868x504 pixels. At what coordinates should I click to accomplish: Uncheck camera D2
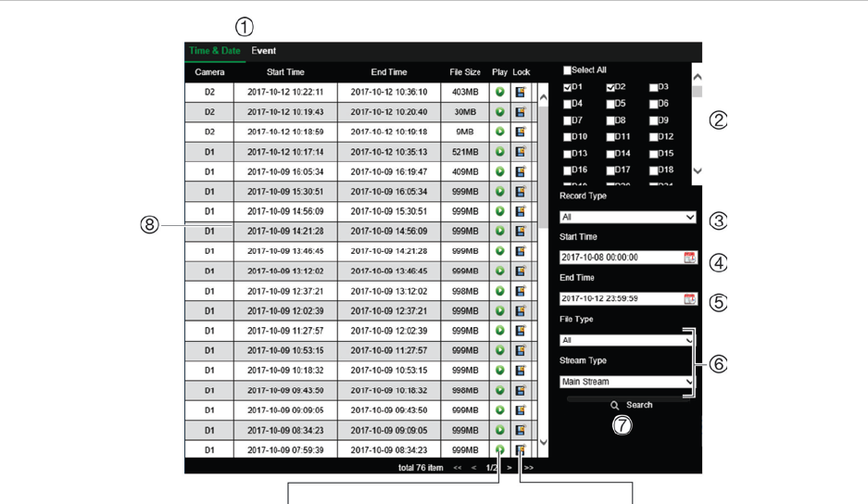[x=610, y=87]
